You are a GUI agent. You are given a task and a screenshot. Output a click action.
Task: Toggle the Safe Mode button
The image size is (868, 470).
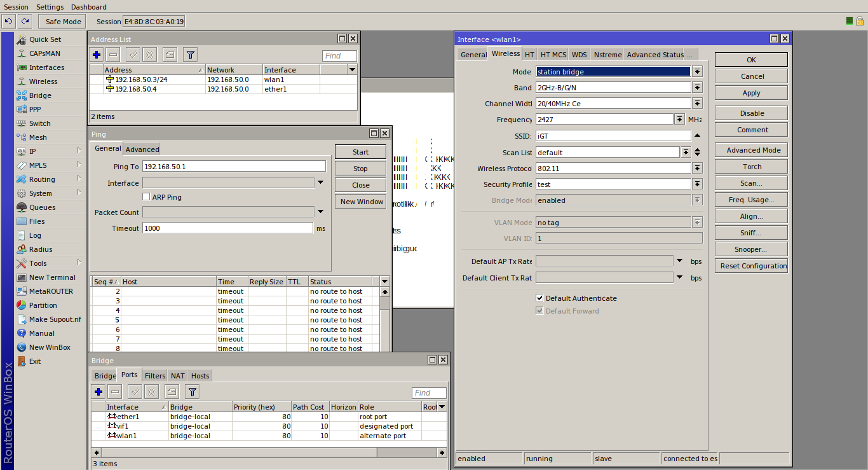tap(63, 22)
